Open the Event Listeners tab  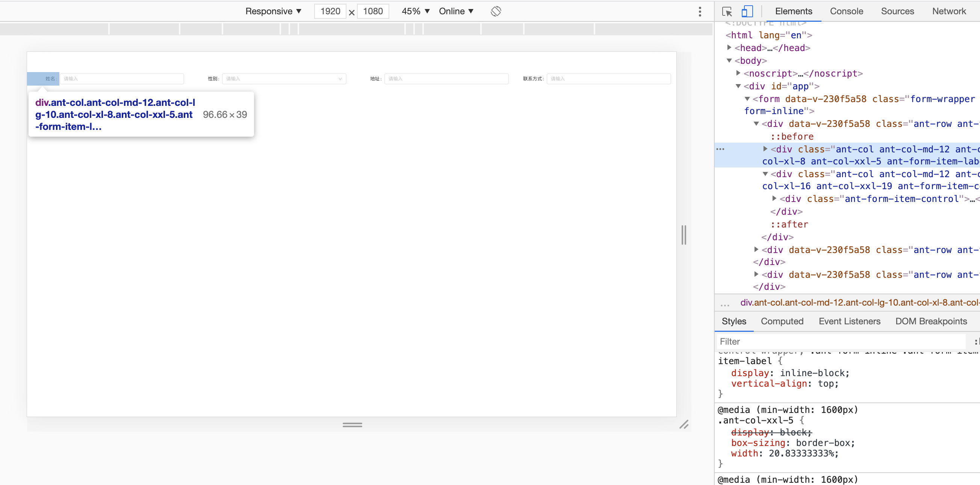pos(849,321)
